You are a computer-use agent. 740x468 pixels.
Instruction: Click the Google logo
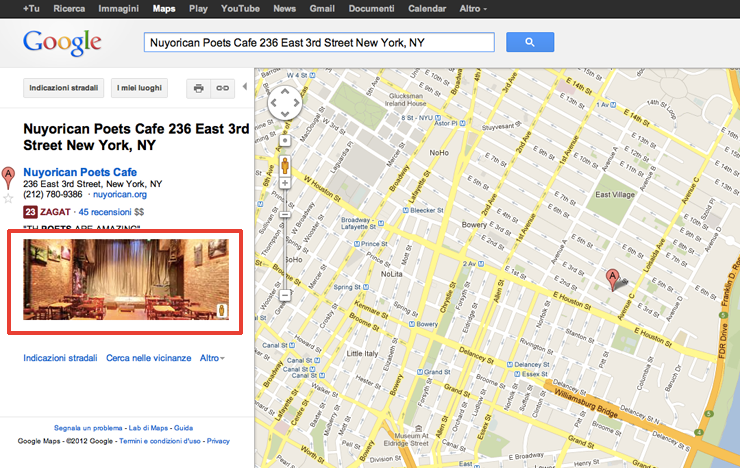click(62, 42)
